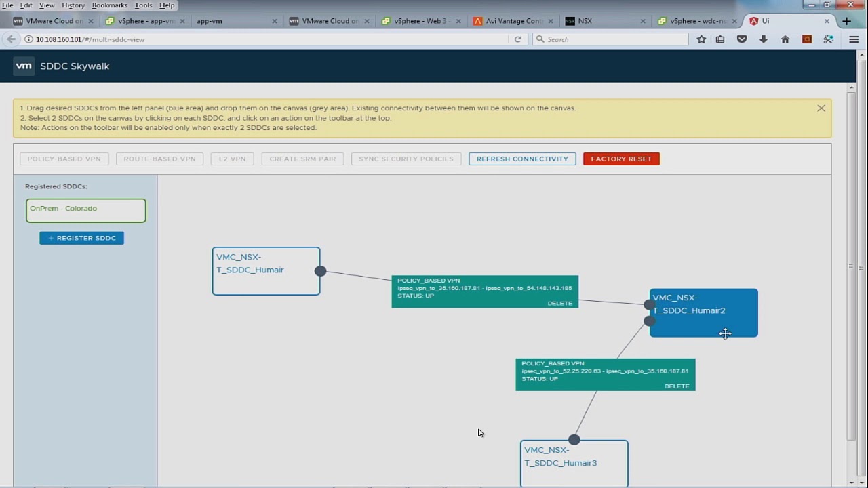Open the Help menu

(167, 5)
